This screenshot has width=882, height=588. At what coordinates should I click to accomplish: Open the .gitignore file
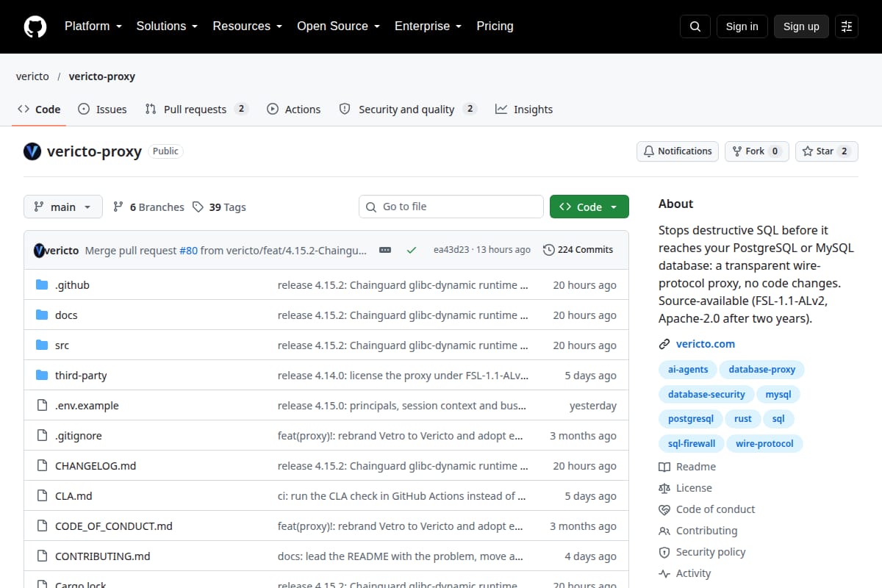pyautogui.click(x=79, y=436)
